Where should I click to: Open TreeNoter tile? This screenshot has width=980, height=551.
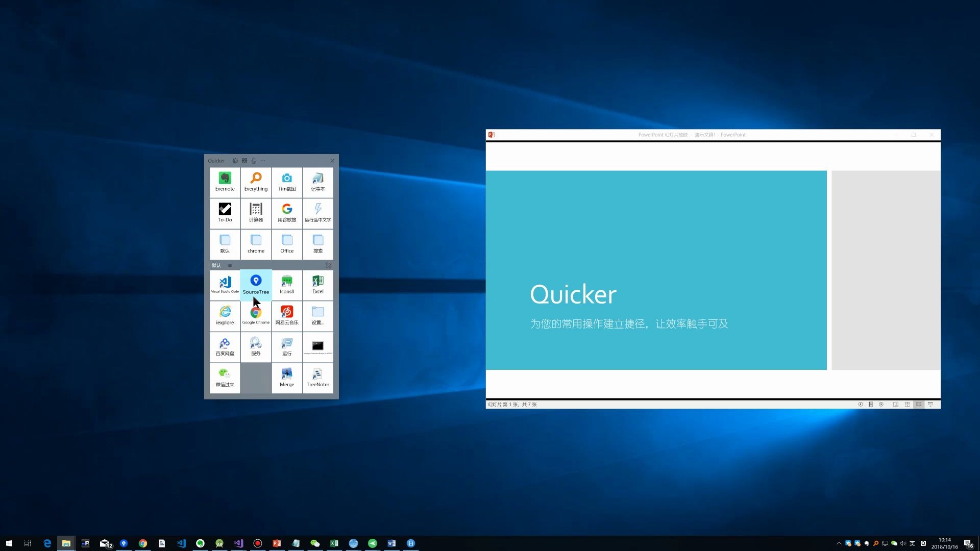(x=317, y=378)
